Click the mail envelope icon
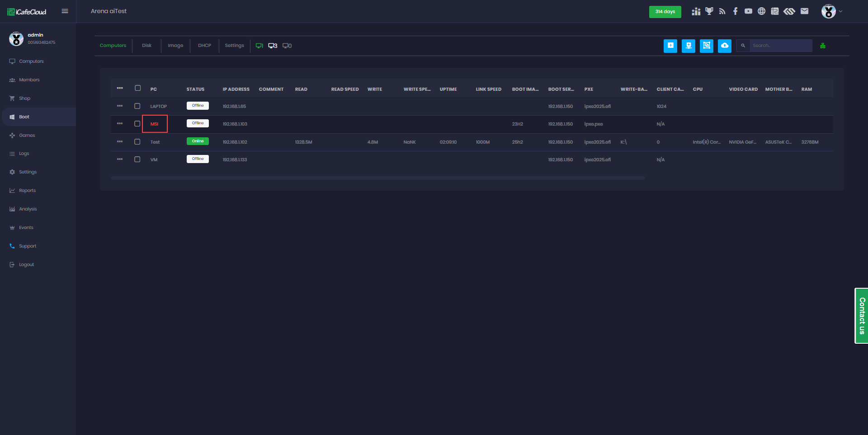The width and height of the screenshot is (868, 435). [x=804, y=11]
